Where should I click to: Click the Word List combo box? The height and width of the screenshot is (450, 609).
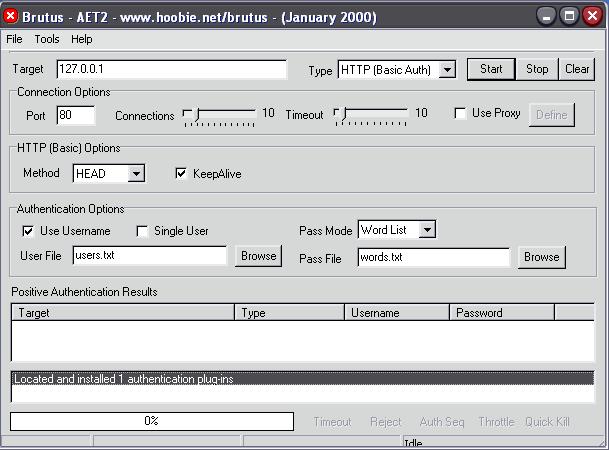397,230
